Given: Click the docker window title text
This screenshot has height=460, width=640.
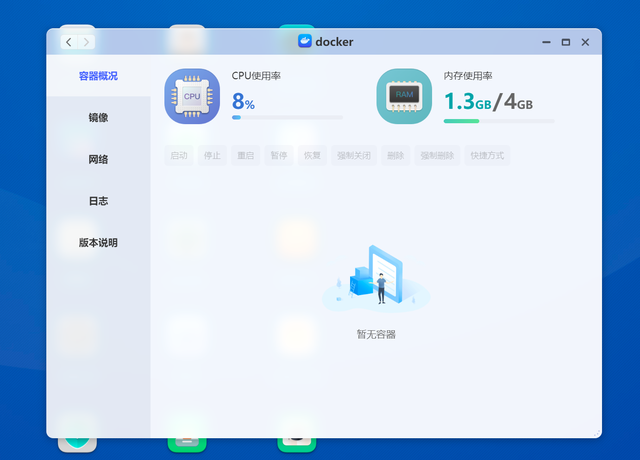Looking at the screenshot, I should tap(334, 42).
